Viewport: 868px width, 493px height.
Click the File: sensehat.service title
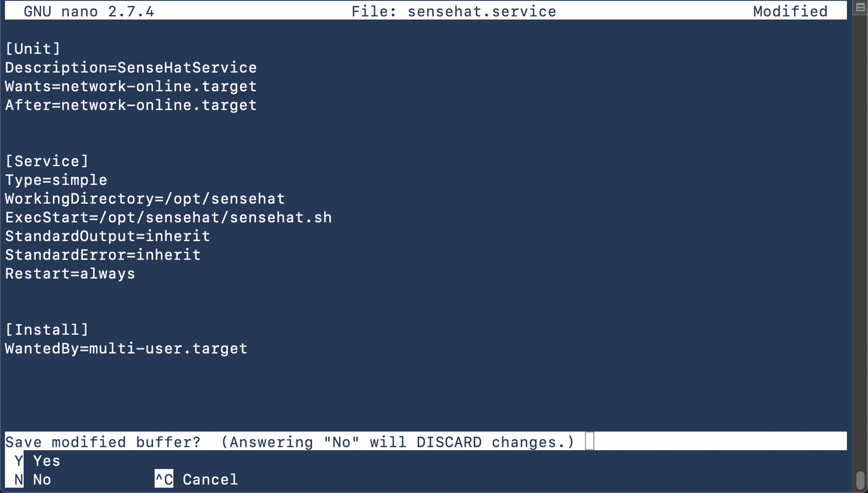click(454, 11)
